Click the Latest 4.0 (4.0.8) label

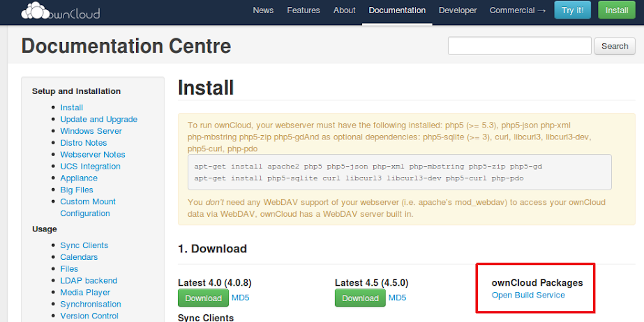click(215, 283)
